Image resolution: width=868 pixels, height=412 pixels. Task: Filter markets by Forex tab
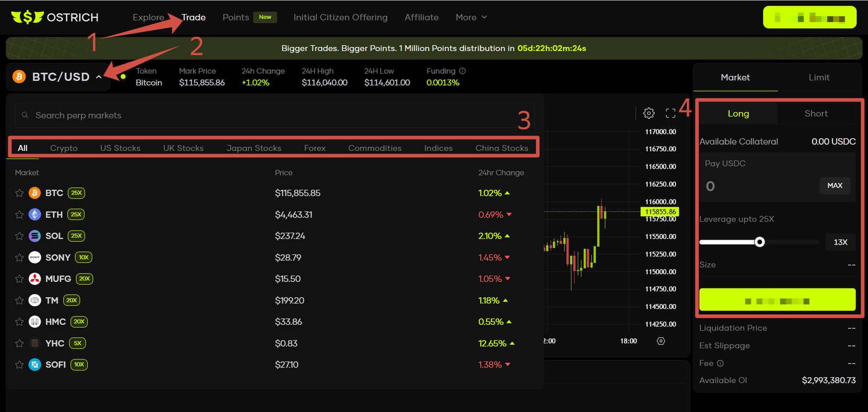coord(315,148)
